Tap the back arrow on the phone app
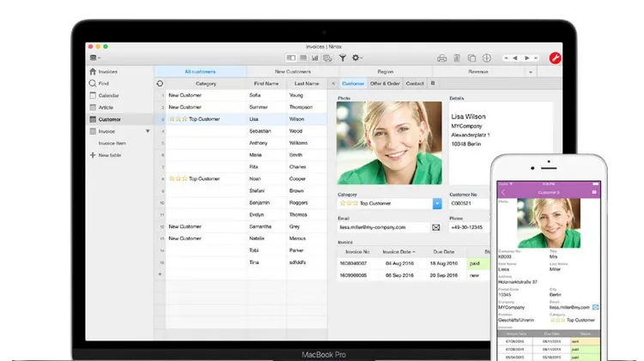 (503, 192)
